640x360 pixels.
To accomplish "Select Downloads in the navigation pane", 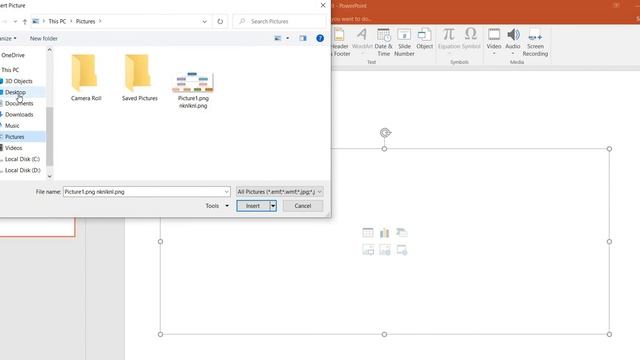I will click(x=19, y=114).
